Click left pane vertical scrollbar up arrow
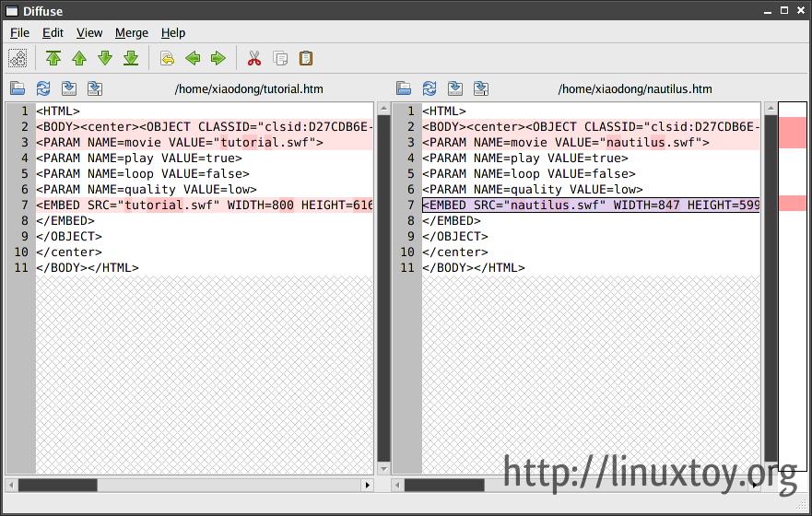 point(383,108)
